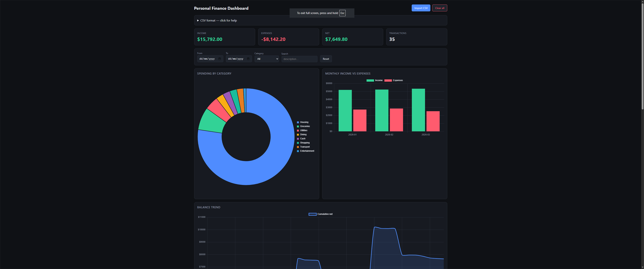Click into the To date field text
Screen dimensions: 644x269
point(236,59)
